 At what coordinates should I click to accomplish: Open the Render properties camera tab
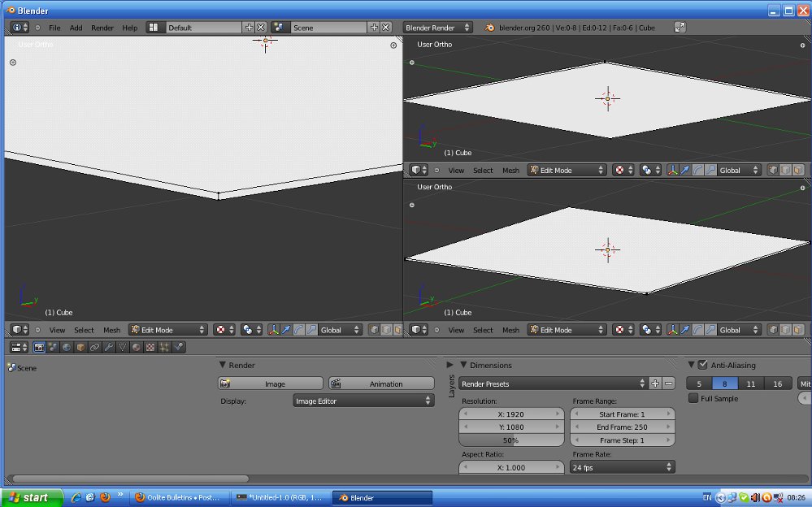[x=39, y=347]
